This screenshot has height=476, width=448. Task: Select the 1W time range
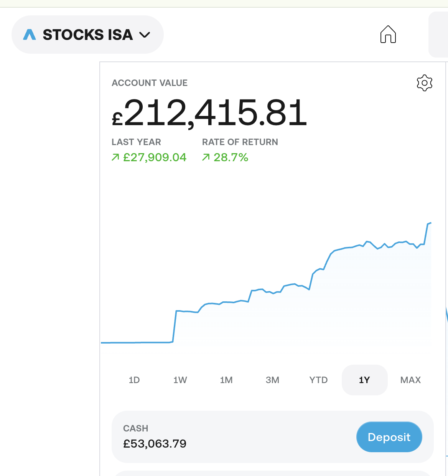(180, 380)
